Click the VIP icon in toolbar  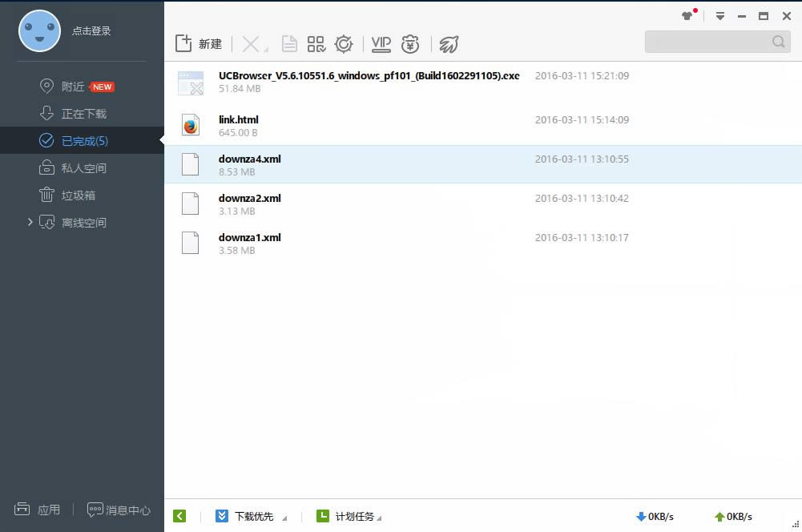(381, 44)
